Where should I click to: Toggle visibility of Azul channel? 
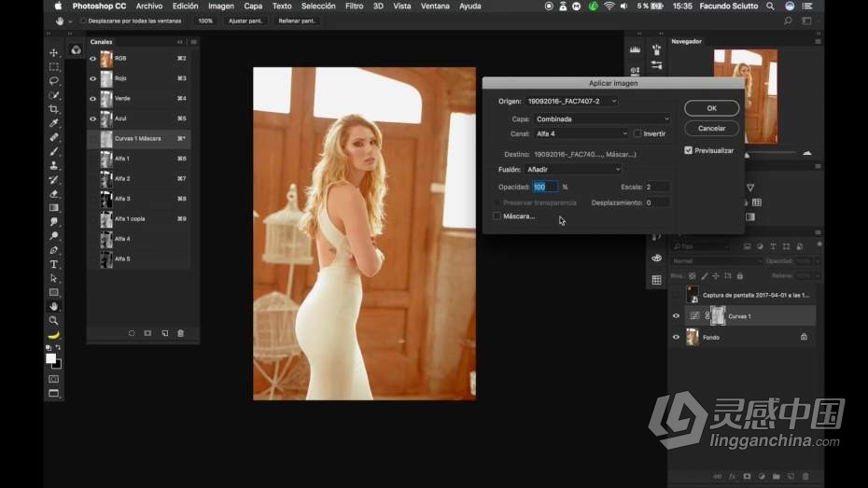[93, 119]
